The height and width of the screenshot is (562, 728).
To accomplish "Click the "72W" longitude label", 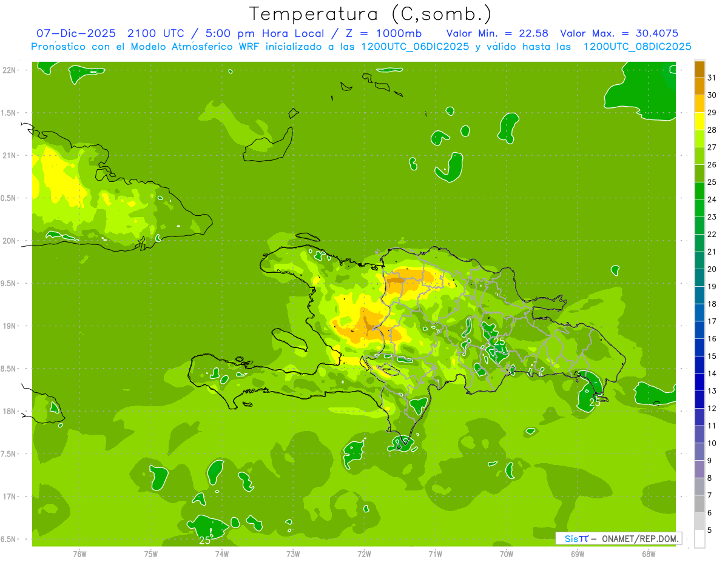I will click(364, 554).
